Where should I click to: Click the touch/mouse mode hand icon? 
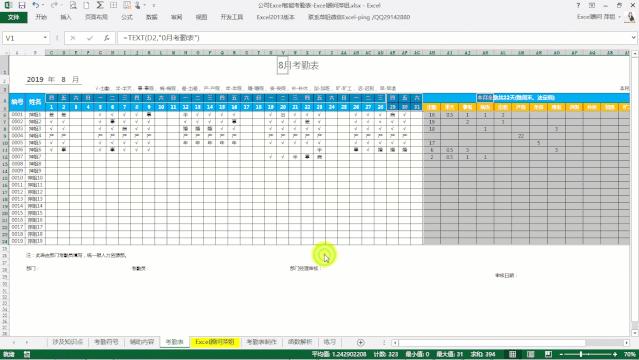pos(137,5)
